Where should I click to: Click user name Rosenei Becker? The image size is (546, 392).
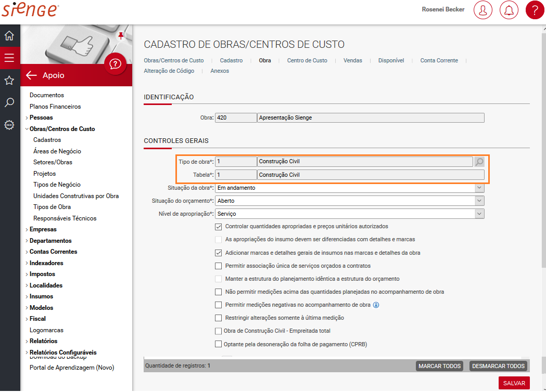(443, 9)
